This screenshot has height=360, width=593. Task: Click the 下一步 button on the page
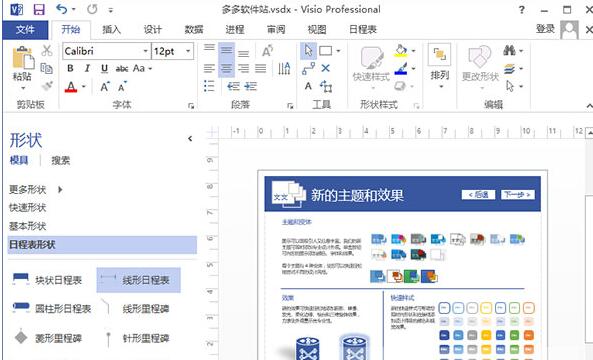[518, 195]
